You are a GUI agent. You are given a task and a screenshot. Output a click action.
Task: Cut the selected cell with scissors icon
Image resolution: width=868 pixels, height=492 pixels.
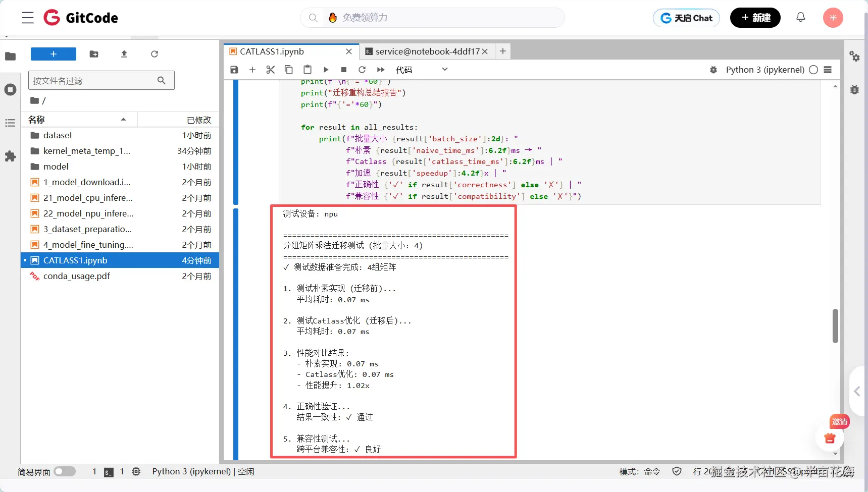coord(271,70)
